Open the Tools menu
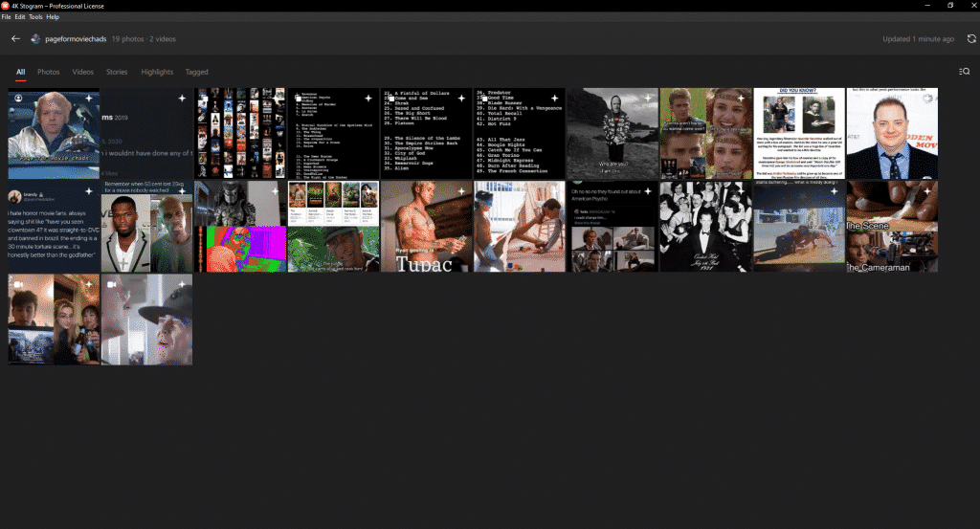 [35, 17]
